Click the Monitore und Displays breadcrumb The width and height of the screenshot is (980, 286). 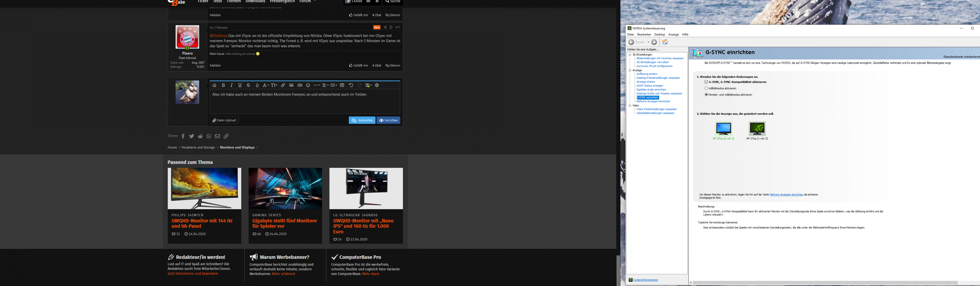[x=237, y=148]
